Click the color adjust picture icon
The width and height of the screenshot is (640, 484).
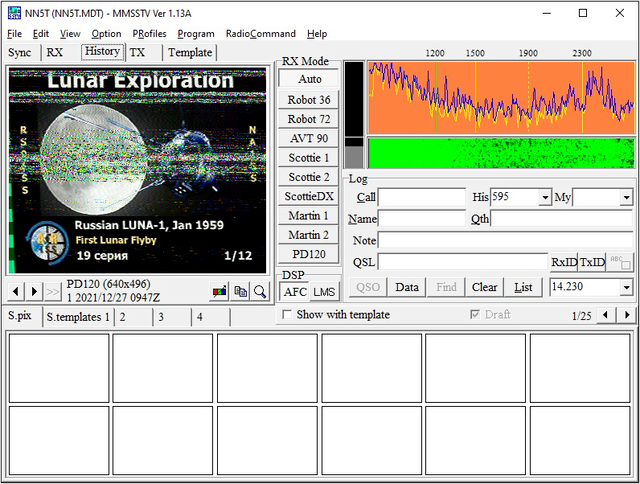click(x=220, y=291)
